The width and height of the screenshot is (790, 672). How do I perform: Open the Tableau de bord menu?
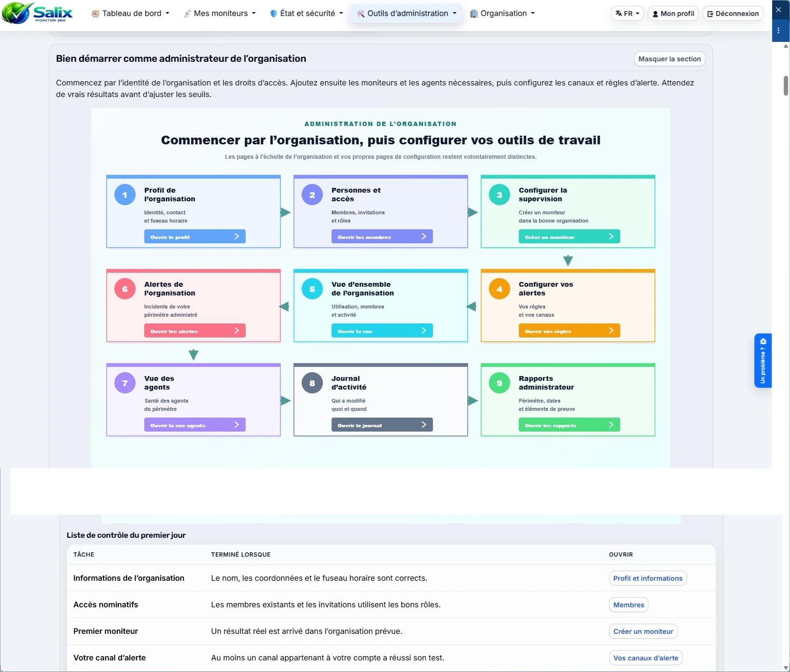pyautogui.click(x=130, y=14)
